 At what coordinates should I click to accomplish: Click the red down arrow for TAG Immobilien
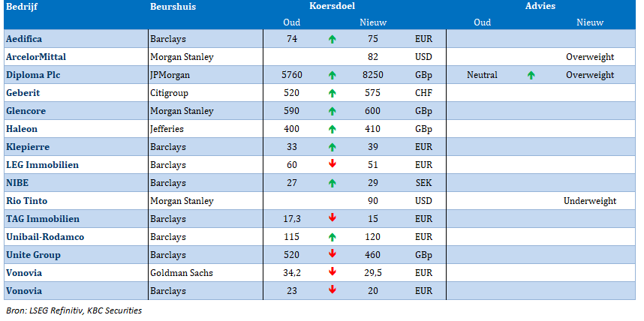[333, 218]
